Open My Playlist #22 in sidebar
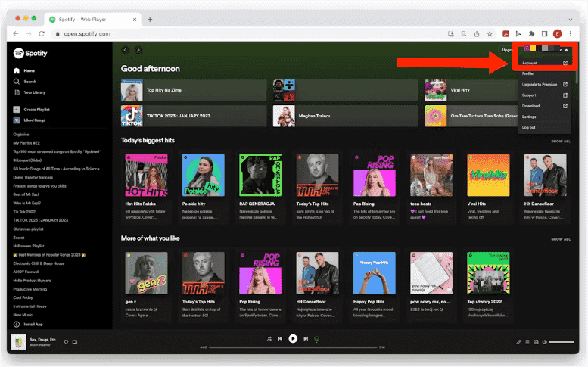This screenshot has width=588, height=367. [x=26, y=143]
